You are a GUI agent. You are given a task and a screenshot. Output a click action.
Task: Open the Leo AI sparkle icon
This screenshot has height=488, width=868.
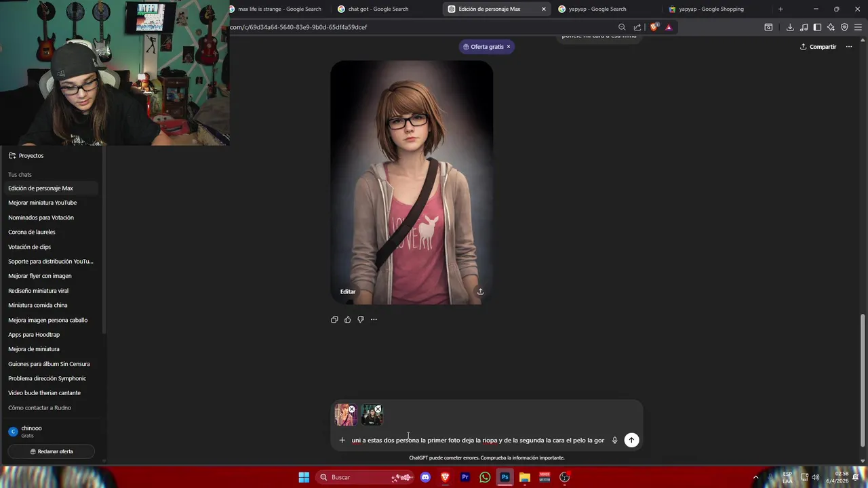coord(831,27)
